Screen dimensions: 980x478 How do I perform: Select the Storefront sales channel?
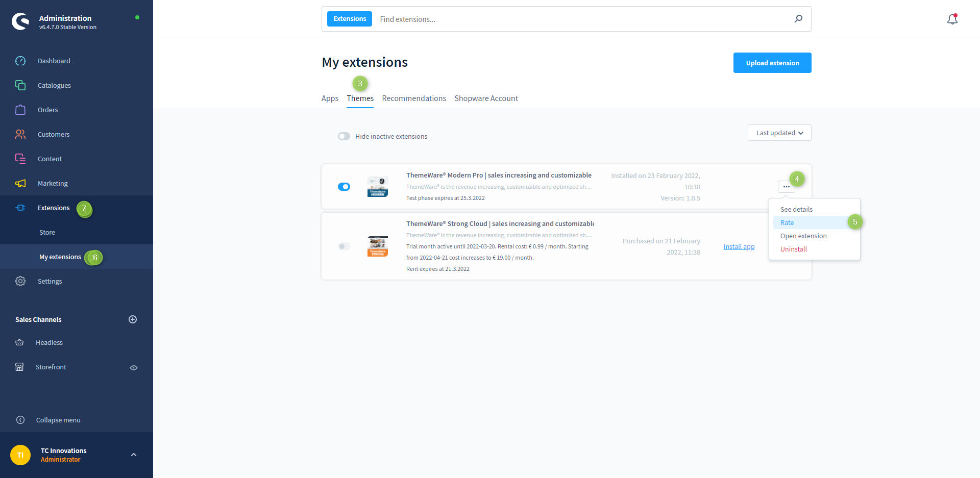tap(51, 367)
